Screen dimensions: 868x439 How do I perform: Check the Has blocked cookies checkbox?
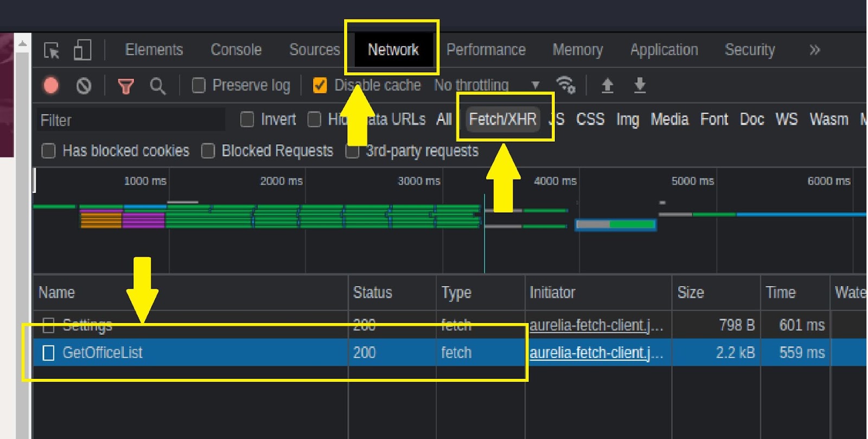[49, 151]
